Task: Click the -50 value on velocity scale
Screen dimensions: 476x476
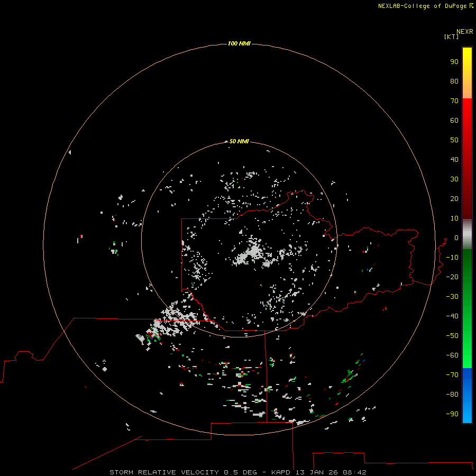Action: coord(452,336)
